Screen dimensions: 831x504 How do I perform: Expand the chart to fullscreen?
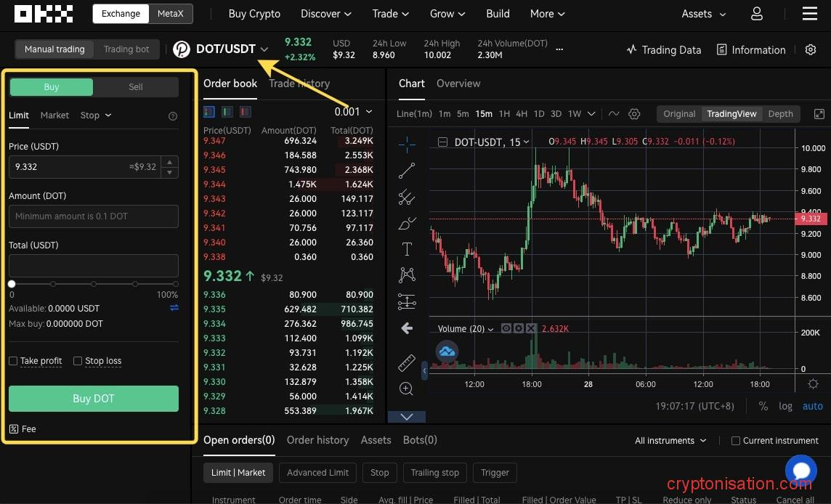coord(819,114)
